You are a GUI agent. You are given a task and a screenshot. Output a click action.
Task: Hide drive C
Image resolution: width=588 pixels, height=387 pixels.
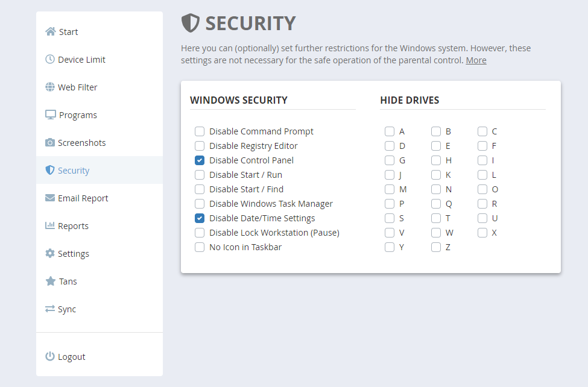tap(482, 131)
